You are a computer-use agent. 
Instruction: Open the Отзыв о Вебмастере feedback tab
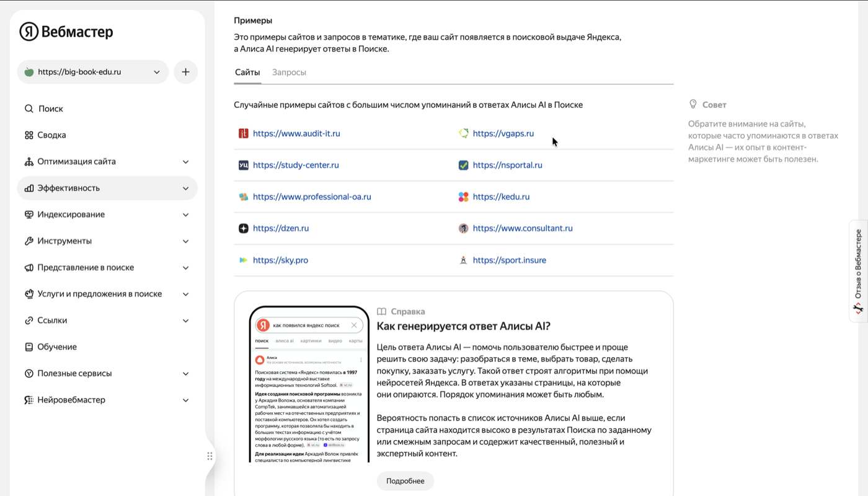pos(858,271)
